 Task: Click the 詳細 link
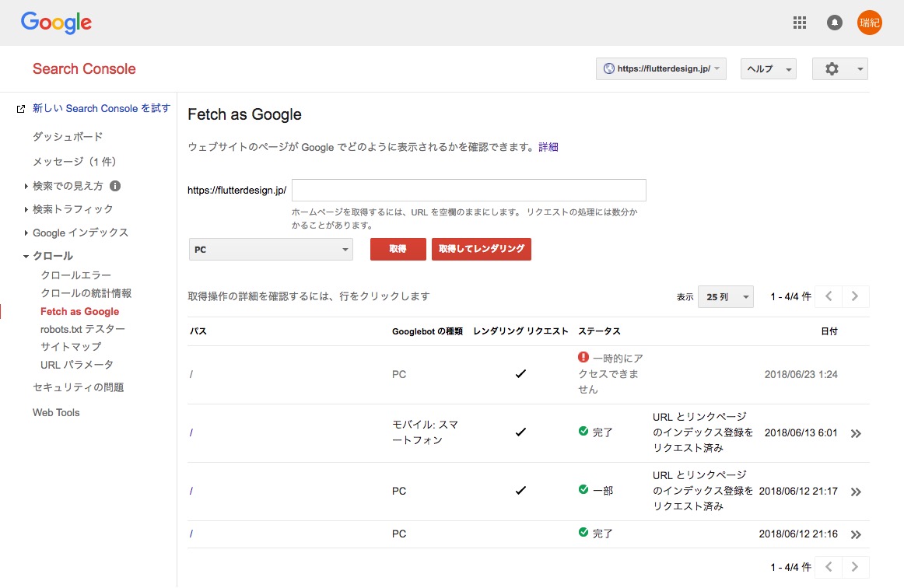548,147
